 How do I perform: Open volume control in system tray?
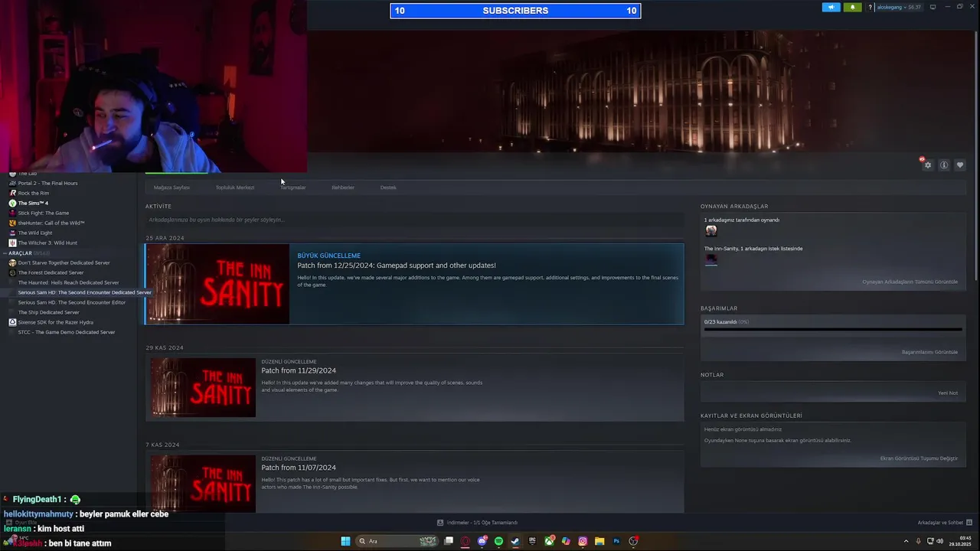(939, 541)
